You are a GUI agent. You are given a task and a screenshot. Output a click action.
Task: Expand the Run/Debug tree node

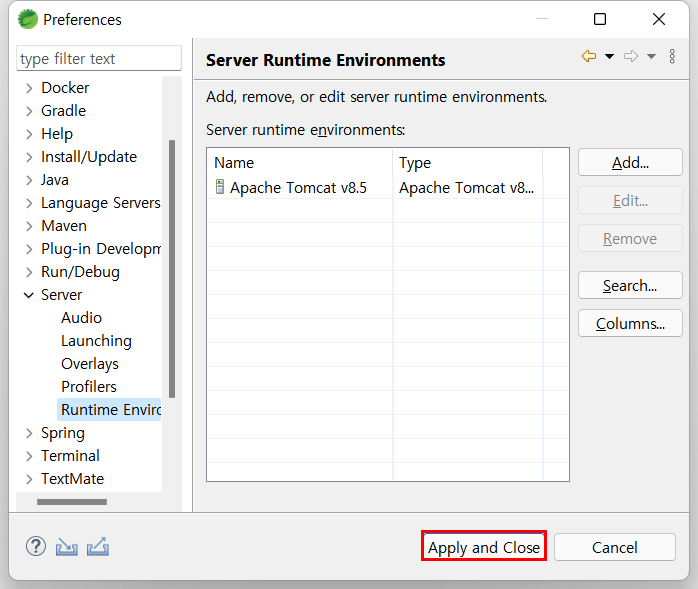29,272
